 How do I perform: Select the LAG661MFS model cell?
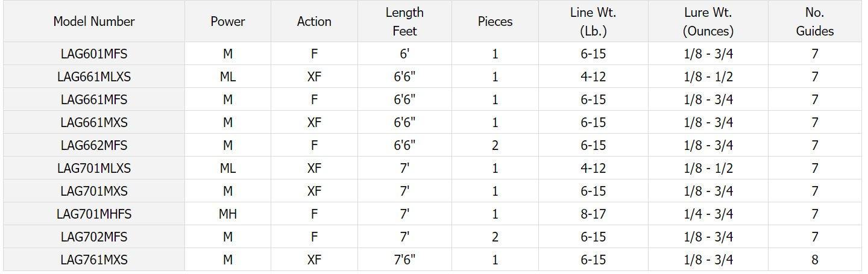pos(94,100)
